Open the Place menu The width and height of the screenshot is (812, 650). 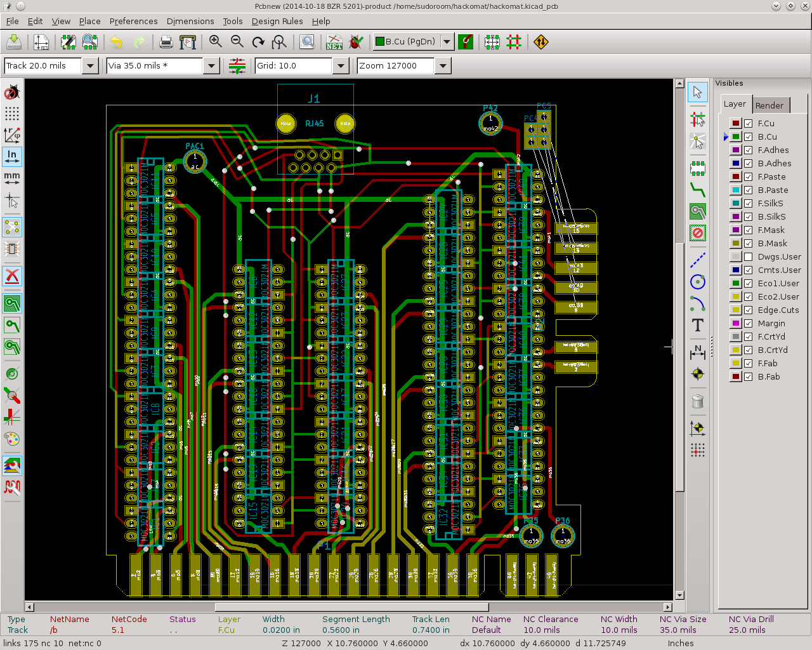click(89, 21)
